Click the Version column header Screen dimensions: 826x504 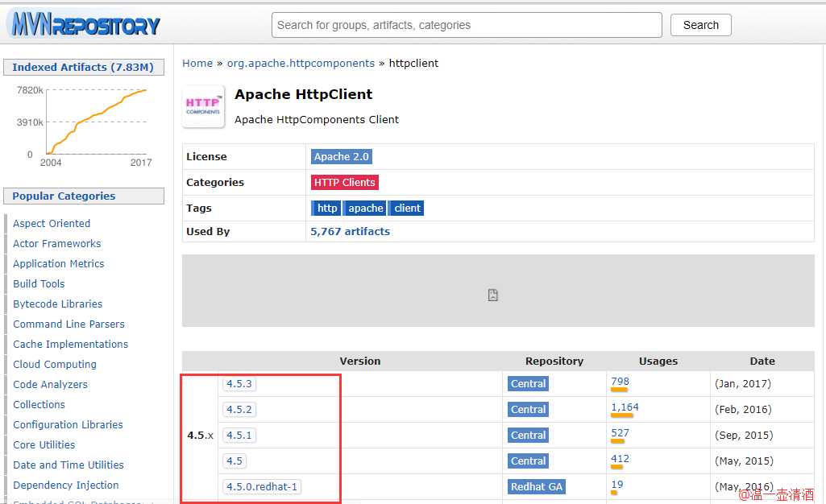359,361
